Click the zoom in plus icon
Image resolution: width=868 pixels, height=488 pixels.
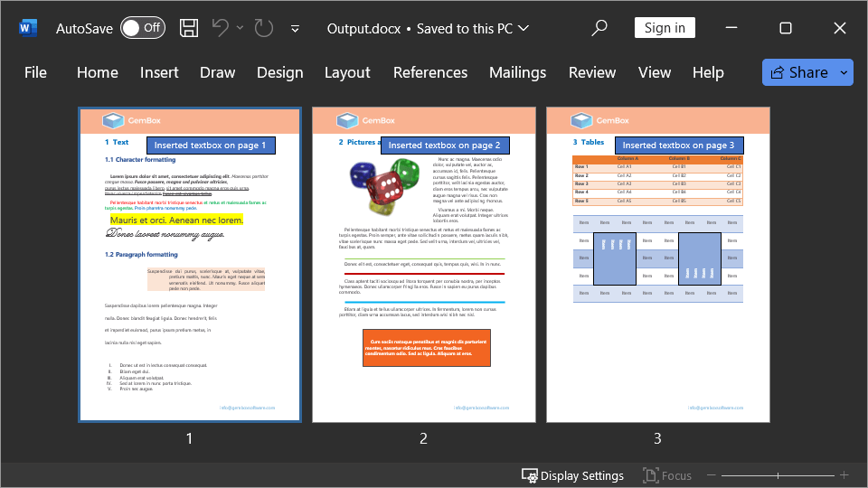tap(844, 475)
